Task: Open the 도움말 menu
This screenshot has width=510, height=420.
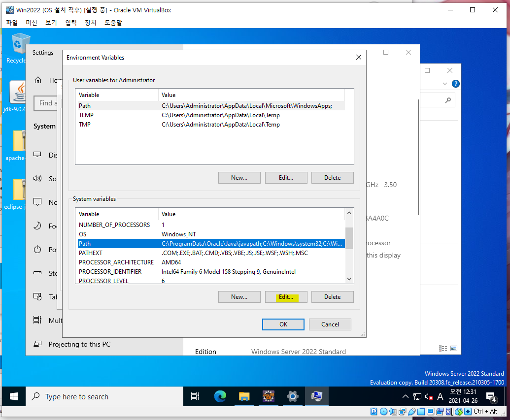Action: tap(113, 23)
